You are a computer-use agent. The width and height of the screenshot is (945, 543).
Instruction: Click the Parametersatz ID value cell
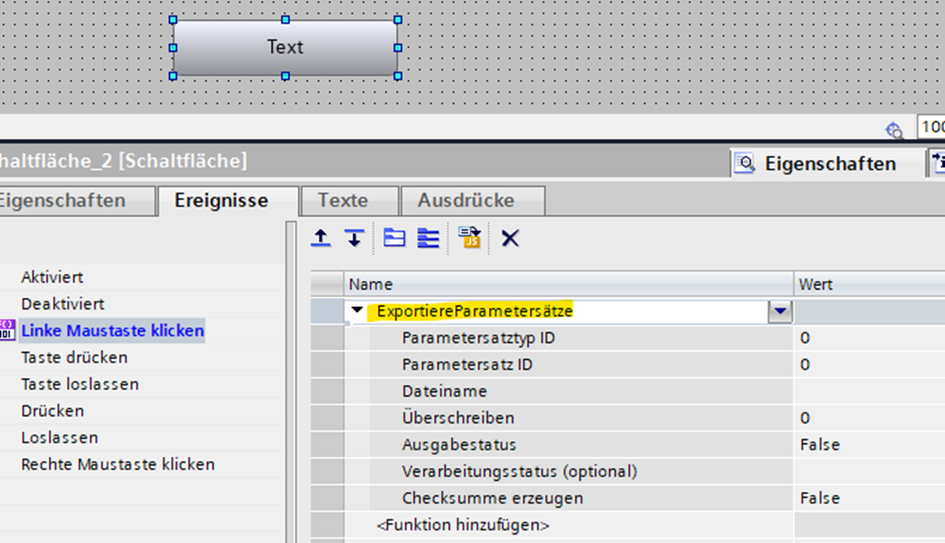(869, 365)
